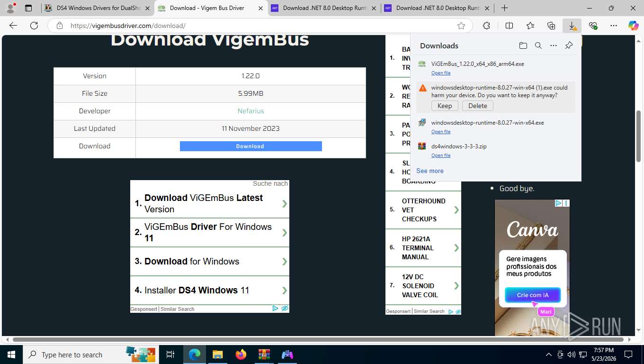Click the address bar URL
The width and height of the screenshot is (644, 364).
point(128,26)
